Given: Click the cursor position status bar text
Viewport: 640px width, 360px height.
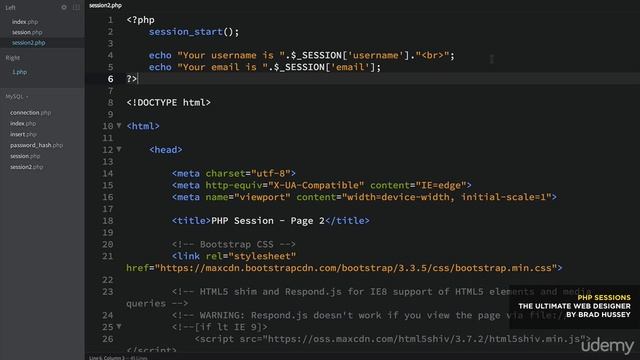Looking at the screenshot, I should coord(118,358).
